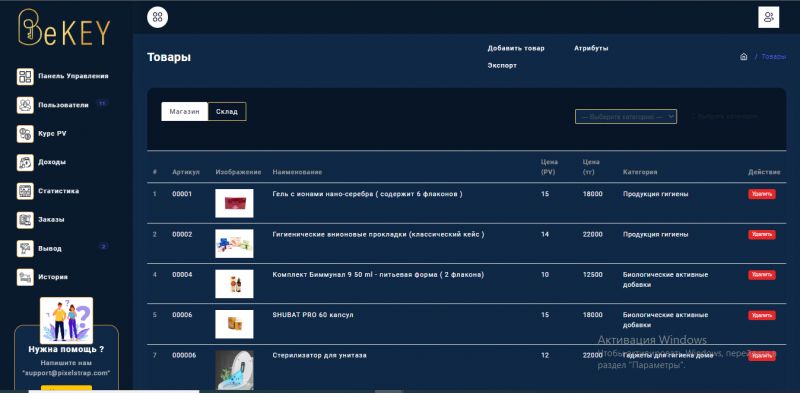Click price 12500 in Биммунал row
The image size is (800, 393).
tap(592, 275)
